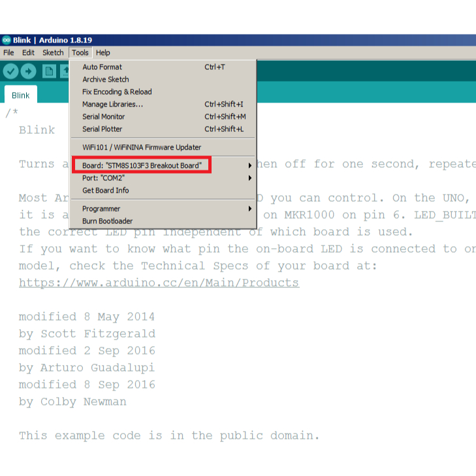476x476 pixels.
Task: Open the Programmer submenu
Action: click(249, 209)
